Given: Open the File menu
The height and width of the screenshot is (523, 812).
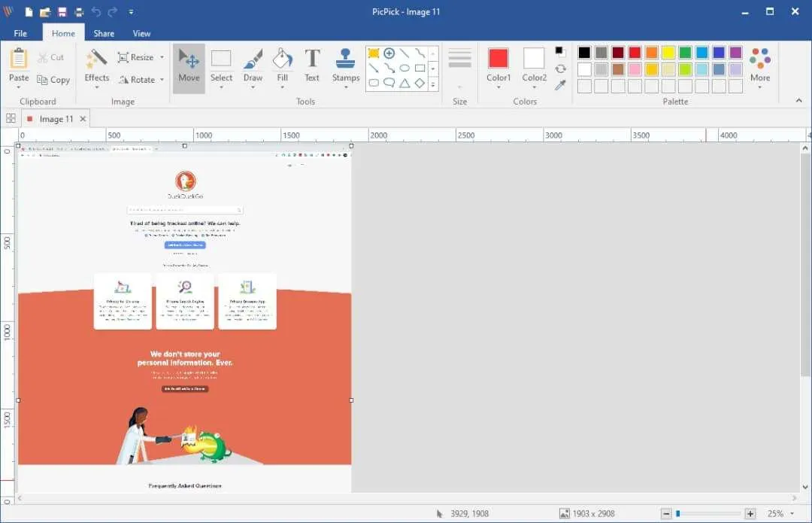Looking at the screenshot, I should (x=20, y=33).
